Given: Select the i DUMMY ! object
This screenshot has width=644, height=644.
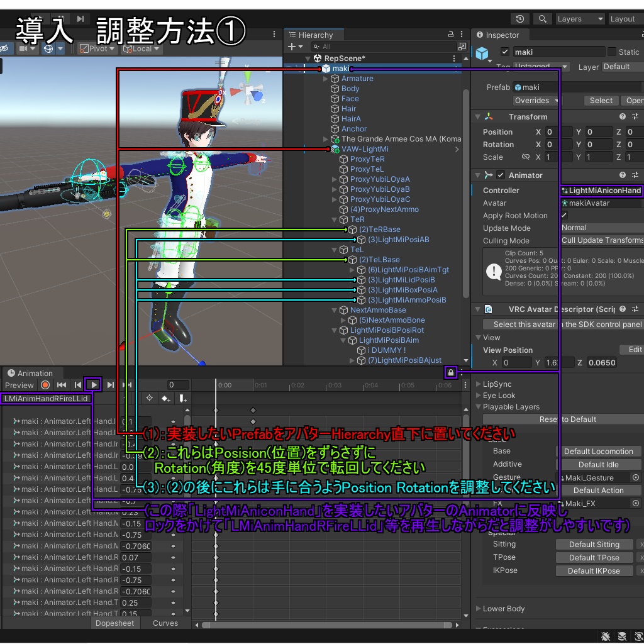Looking at the screenshot, I should [x=387, y=350].
